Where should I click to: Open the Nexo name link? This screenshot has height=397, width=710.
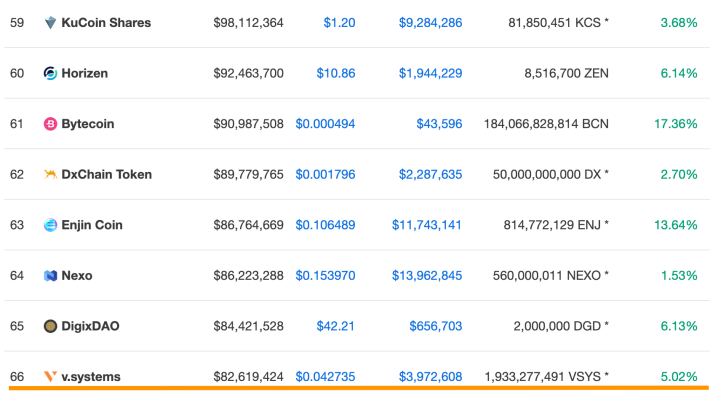tap(77, 276)
